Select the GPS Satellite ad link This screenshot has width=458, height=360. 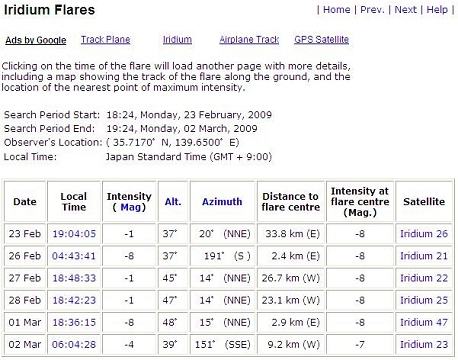321,40
